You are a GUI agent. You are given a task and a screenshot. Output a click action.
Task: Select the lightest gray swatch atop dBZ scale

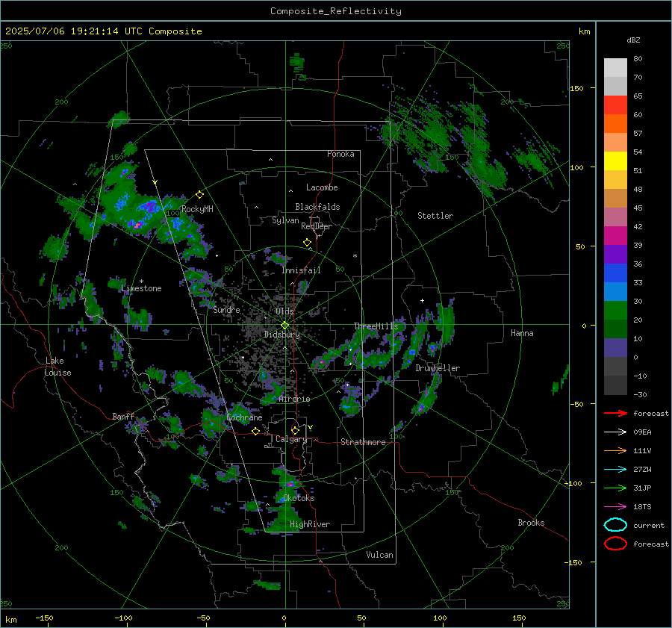click(615, 68)
